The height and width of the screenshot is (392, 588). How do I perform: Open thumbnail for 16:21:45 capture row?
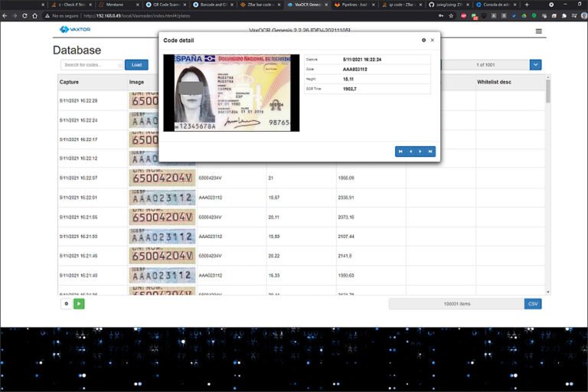(162, 256)
